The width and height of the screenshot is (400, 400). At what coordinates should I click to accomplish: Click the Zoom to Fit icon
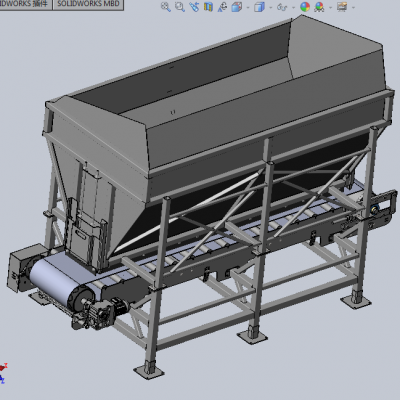[x=166, y=7]
